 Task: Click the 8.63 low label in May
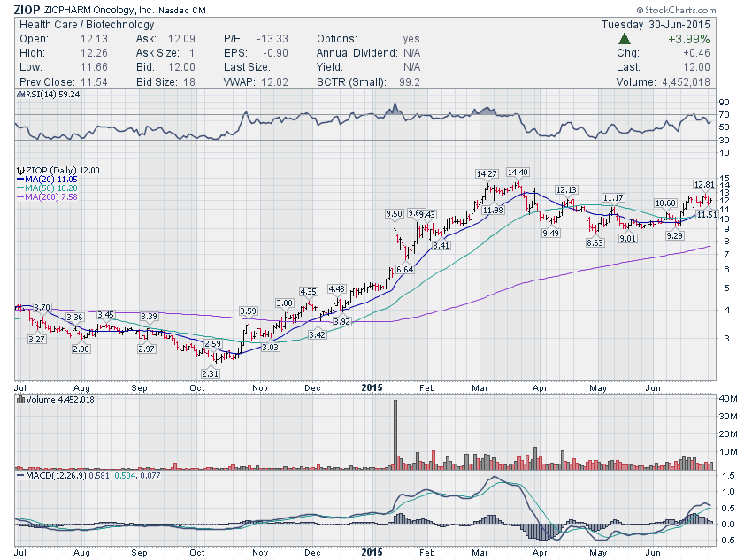(595, 242)
